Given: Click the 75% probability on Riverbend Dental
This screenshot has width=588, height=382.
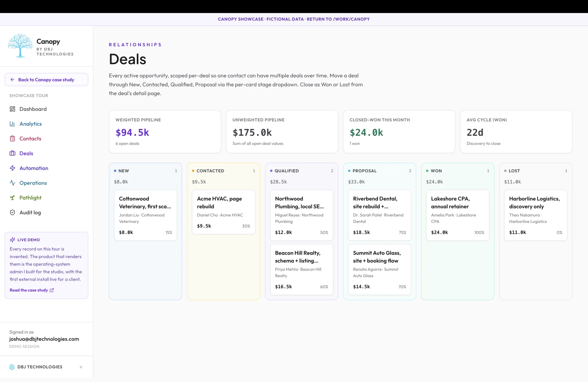Looking at the screenshot, I should click(402, 232).
